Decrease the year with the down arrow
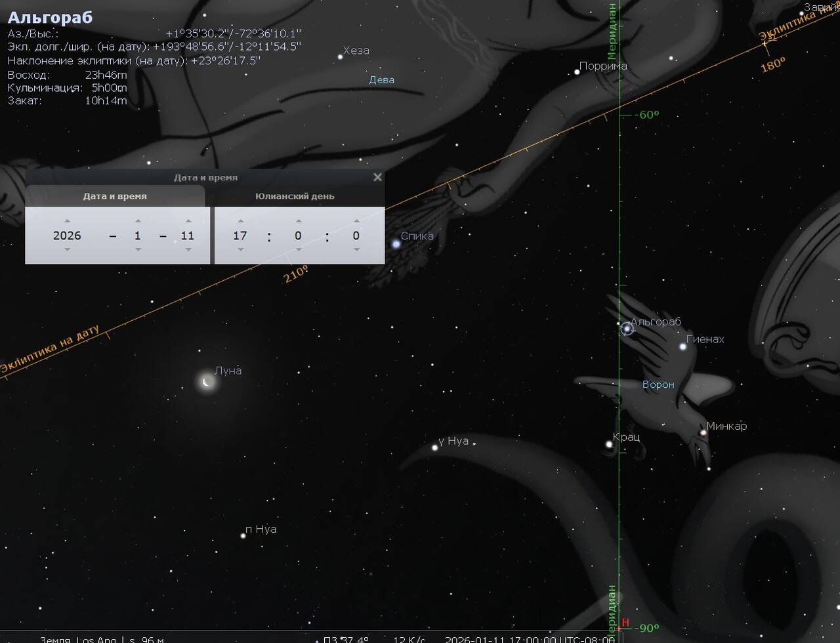840x643 pixels. pyautogui.click(x=67, y=250)
